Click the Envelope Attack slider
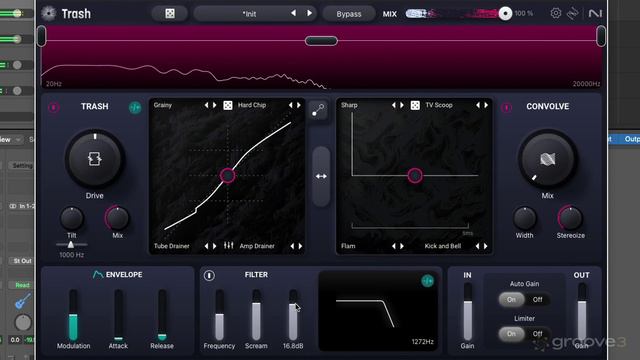The image size is (640, 360). click(118, 315)
